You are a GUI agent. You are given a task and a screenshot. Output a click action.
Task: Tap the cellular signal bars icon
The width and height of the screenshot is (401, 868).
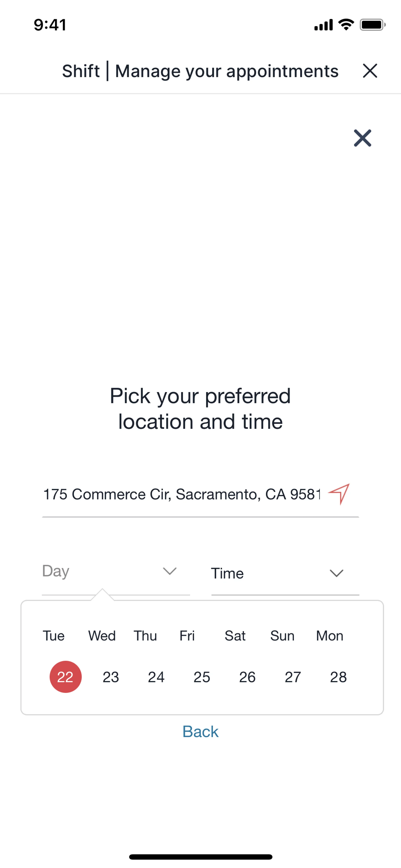(x=323, y=25)
